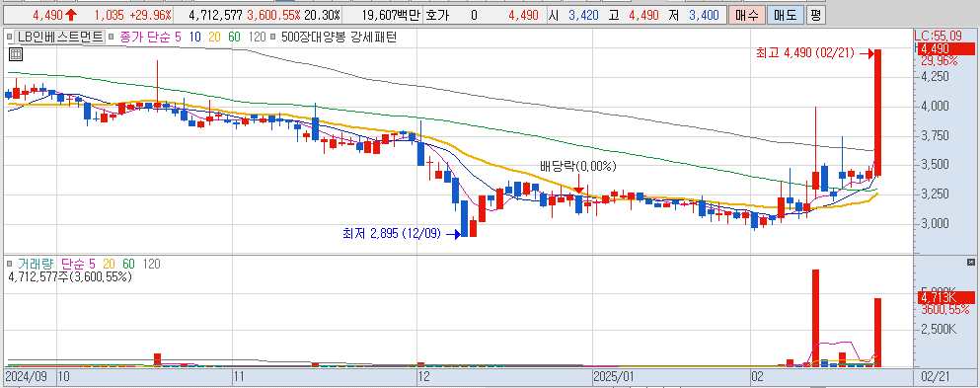This screenshot has width=980, height=388.
Task: Select the 5-day price moving average label
Action: point(178,37)
